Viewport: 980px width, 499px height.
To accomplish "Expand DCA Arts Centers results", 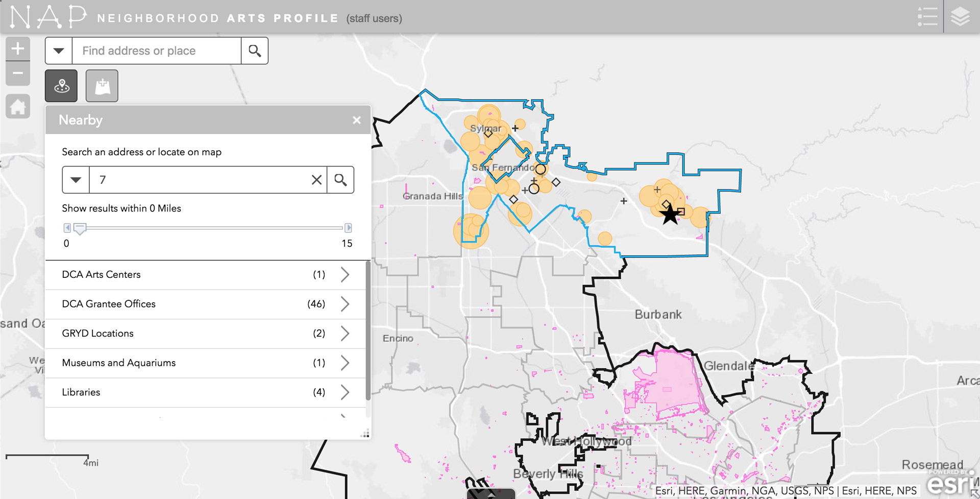I will point(206,275).
